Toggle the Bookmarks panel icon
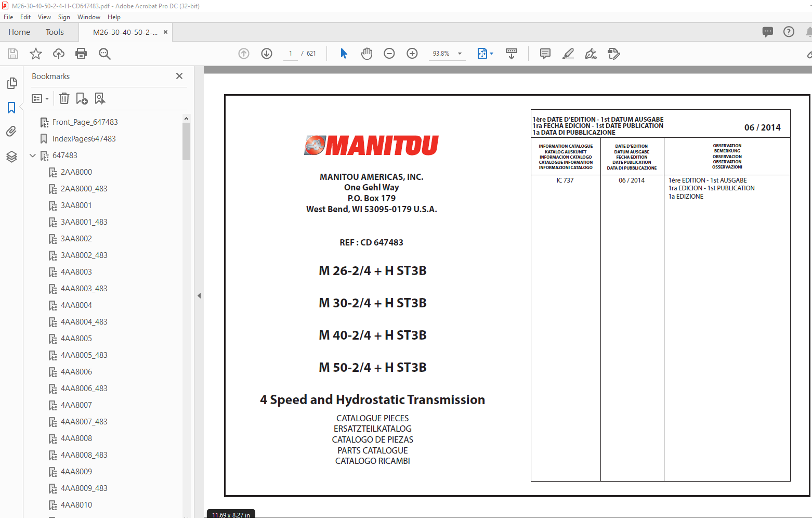Image resolution: width=812 pixels, height=518 pixels. tap(11, 108)
